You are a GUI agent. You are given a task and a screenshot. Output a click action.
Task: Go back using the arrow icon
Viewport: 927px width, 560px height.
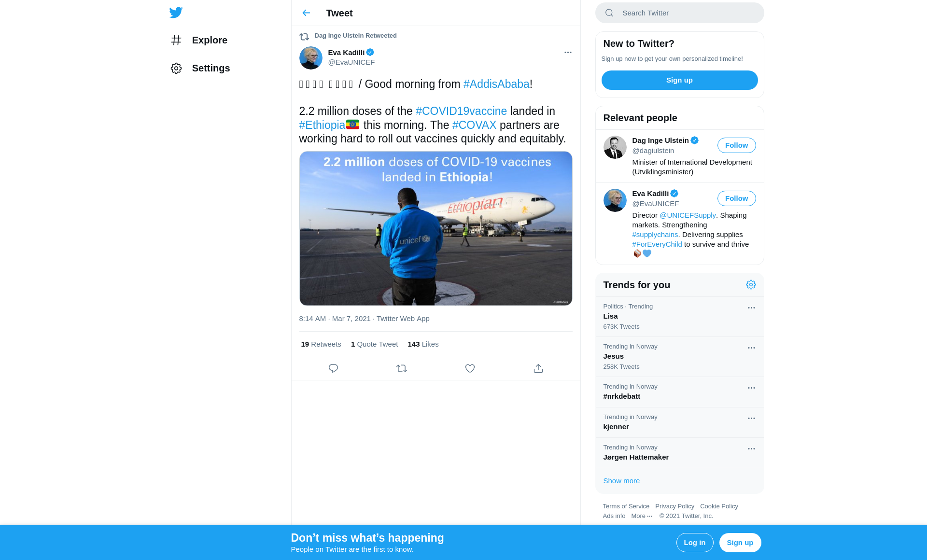click(x=306, y=13)
